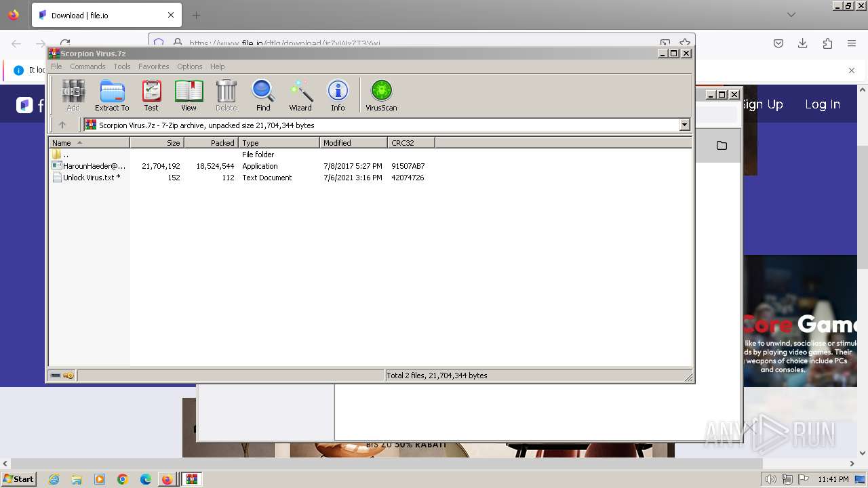Image resolution: width=868 pixels, height=488 pixels.
Task: Click the Total 2 files status text
Action: (x=437, y=375)
